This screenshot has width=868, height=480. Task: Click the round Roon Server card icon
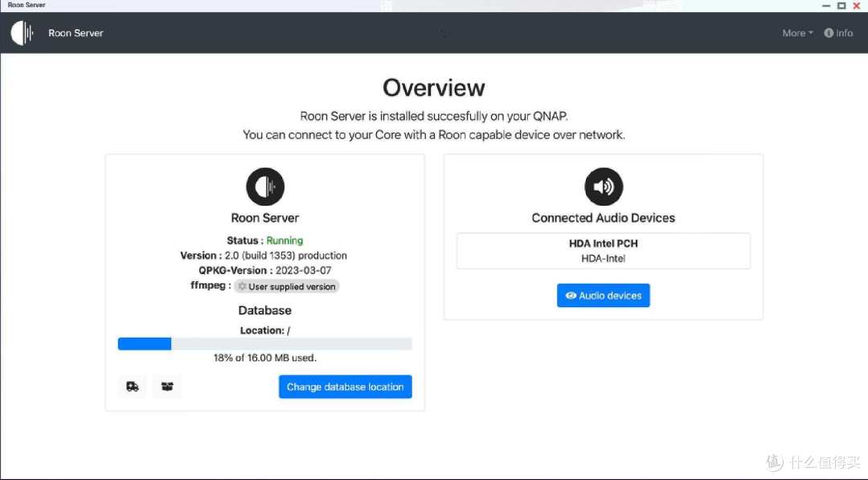(265, 187)
